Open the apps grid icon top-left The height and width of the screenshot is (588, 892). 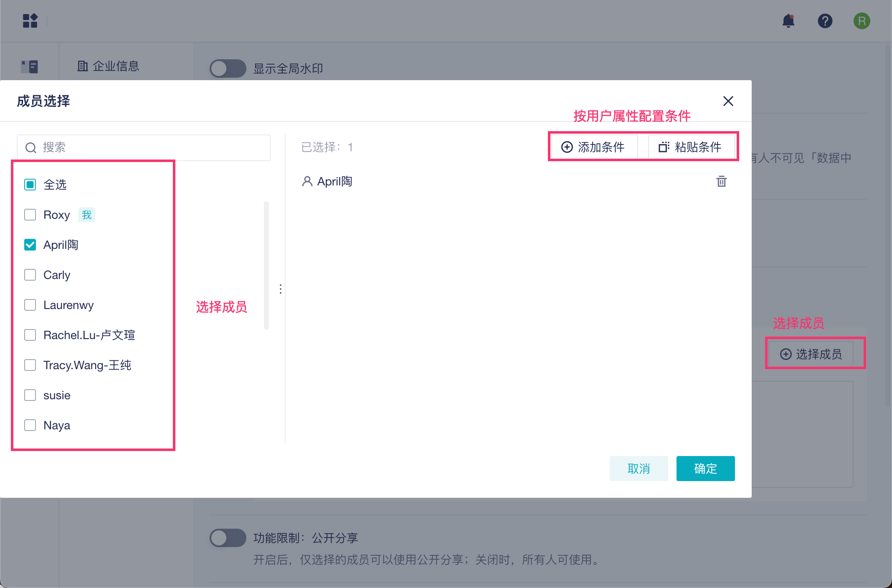[30, 20]
